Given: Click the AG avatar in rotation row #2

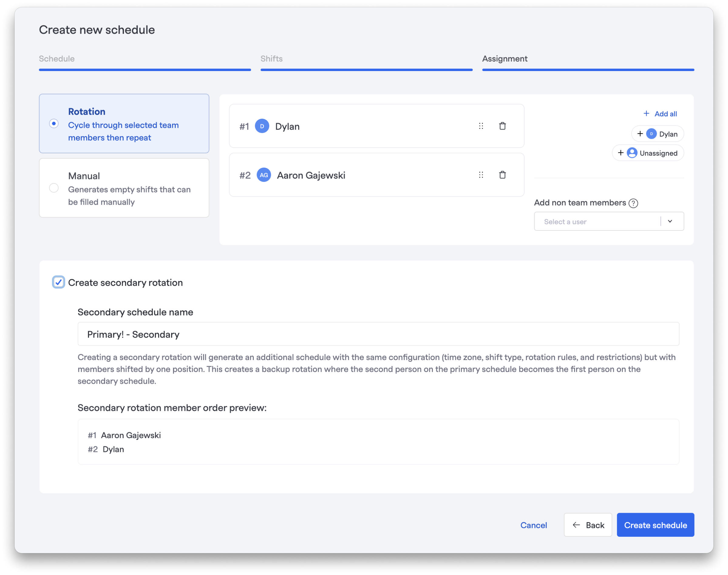Looking at the screenshot, I should click(264, 175).
